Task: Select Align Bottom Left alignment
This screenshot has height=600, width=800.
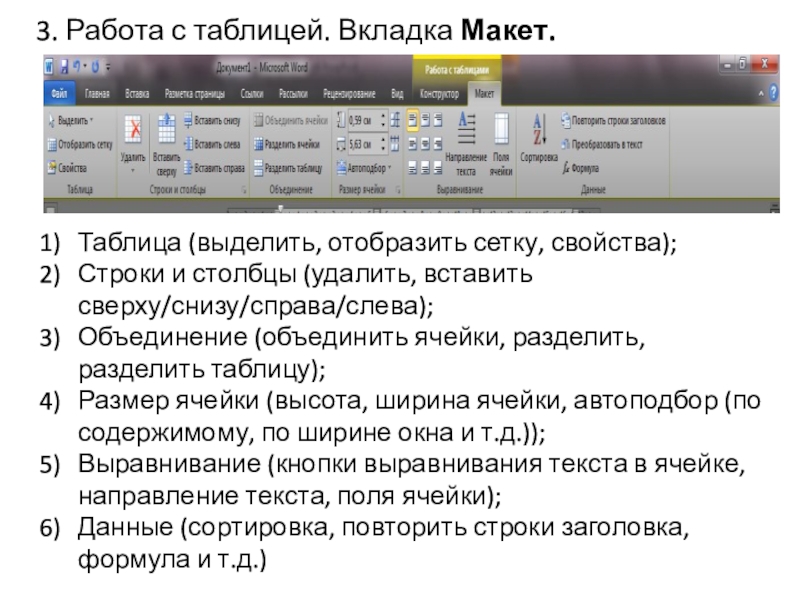Action: click(413, 167)
